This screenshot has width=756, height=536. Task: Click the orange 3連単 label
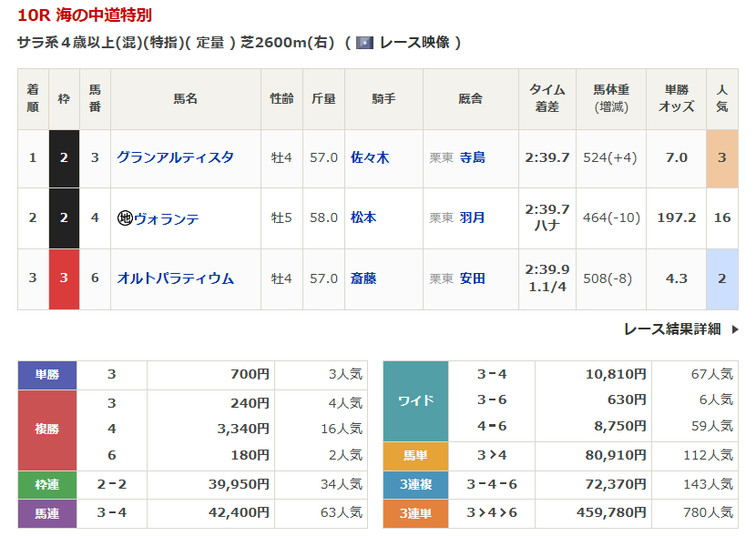[x=415, y=513]
